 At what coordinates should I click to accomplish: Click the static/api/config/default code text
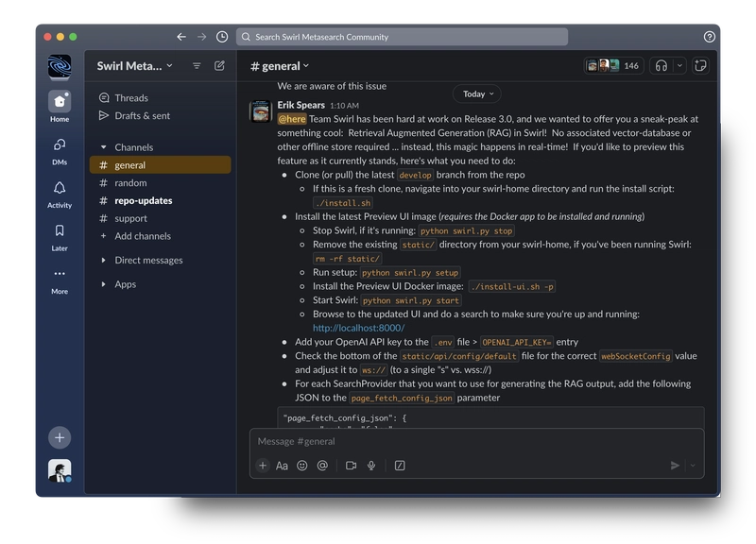pos(459,356)
